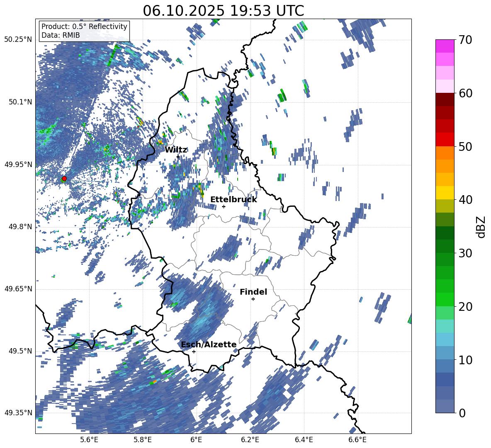Click the title timestamp 06.10.2025 19:53 UTC
This screenshot has width=491, height=448.
223,11
